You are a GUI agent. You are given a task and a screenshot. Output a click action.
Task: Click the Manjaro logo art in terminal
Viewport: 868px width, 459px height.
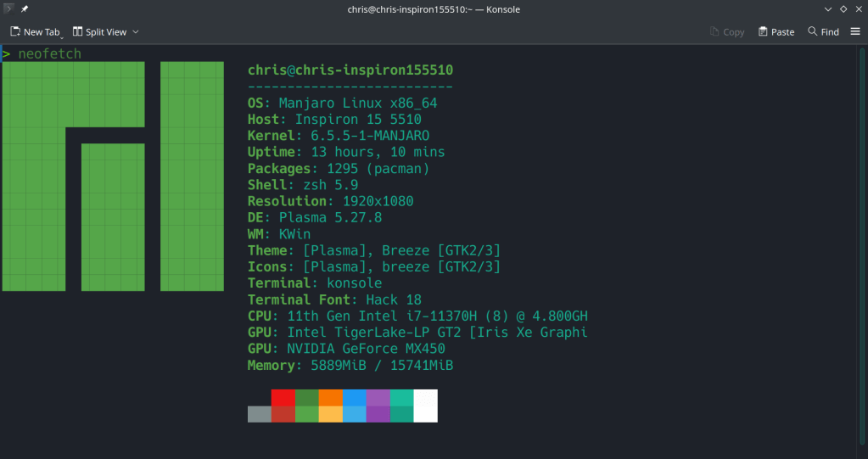113,176
